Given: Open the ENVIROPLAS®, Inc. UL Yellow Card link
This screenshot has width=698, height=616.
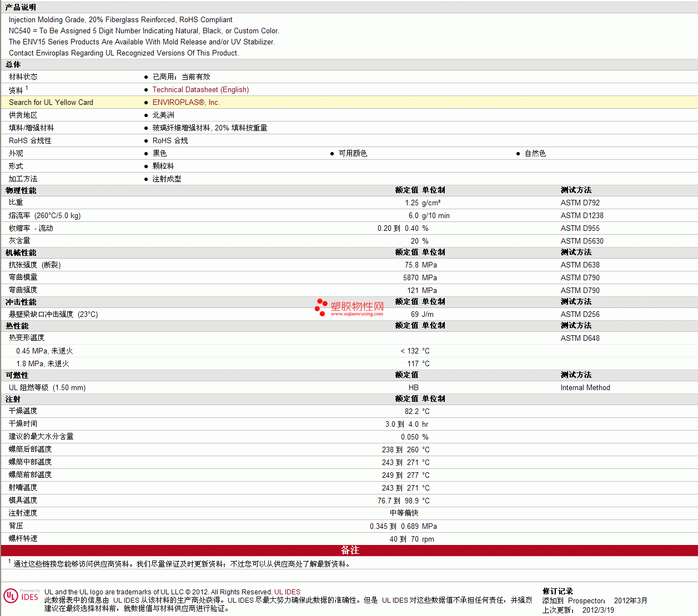Looking at the screenshot, I should (x=186, y=102).
